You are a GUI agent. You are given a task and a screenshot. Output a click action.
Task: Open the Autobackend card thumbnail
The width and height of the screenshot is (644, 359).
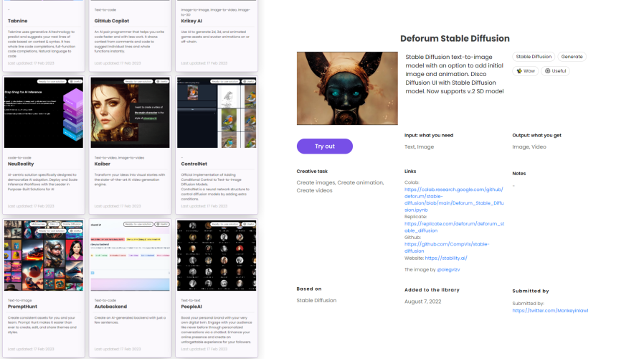click(x=131, y=256)
